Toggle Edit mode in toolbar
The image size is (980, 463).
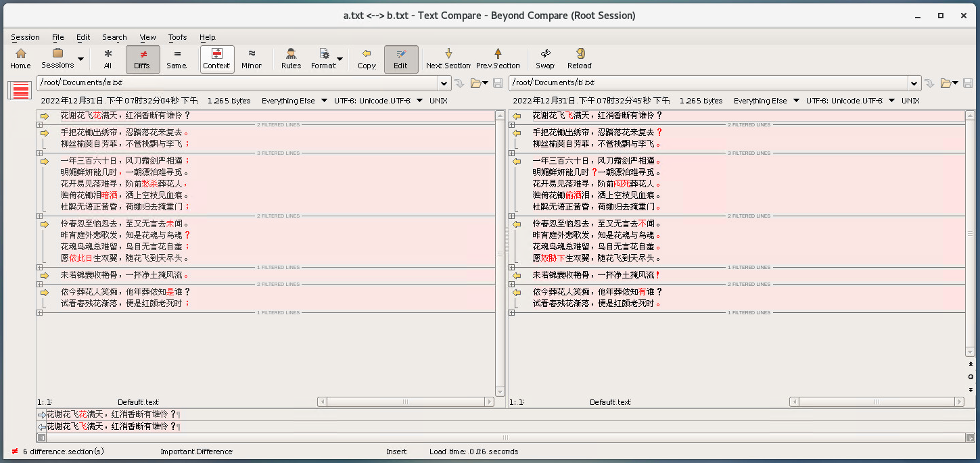(x=401, y=59)
